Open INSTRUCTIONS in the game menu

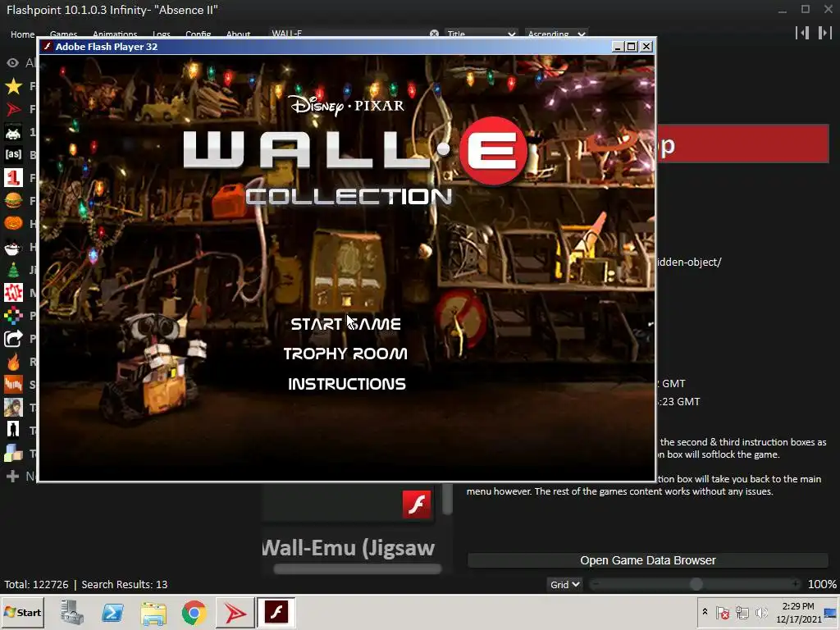point(347,384)
